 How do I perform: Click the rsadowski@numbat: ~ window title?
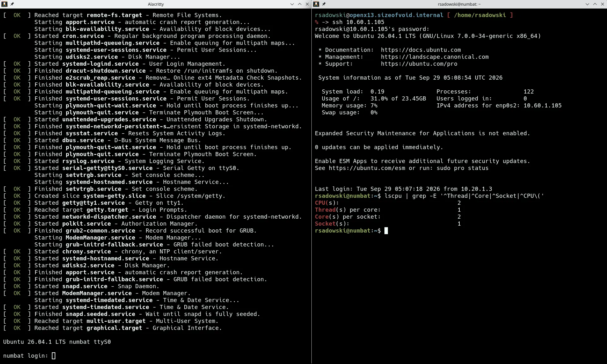(459, 4)
